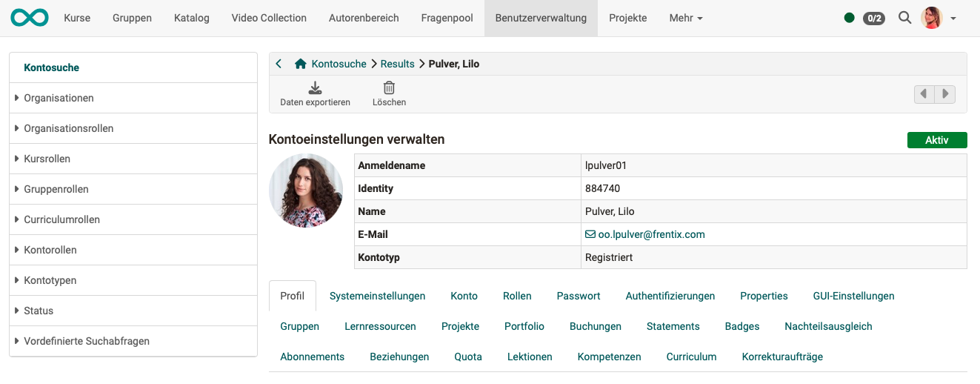Click the user avatar in top bar
980x384 pixels.
(931, 18)
